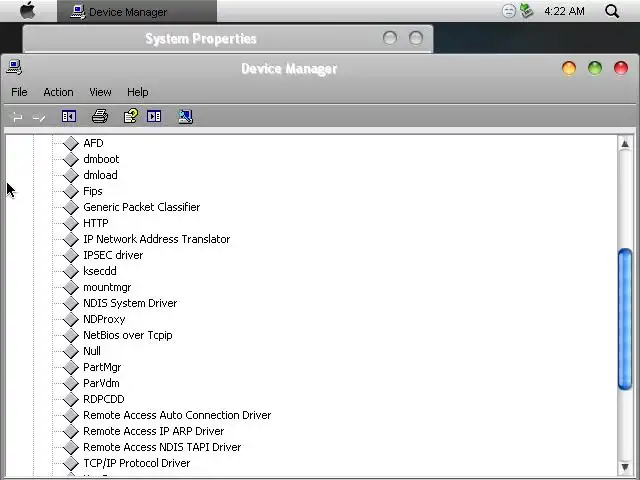Click the face icon in system tray

(509, 11)
